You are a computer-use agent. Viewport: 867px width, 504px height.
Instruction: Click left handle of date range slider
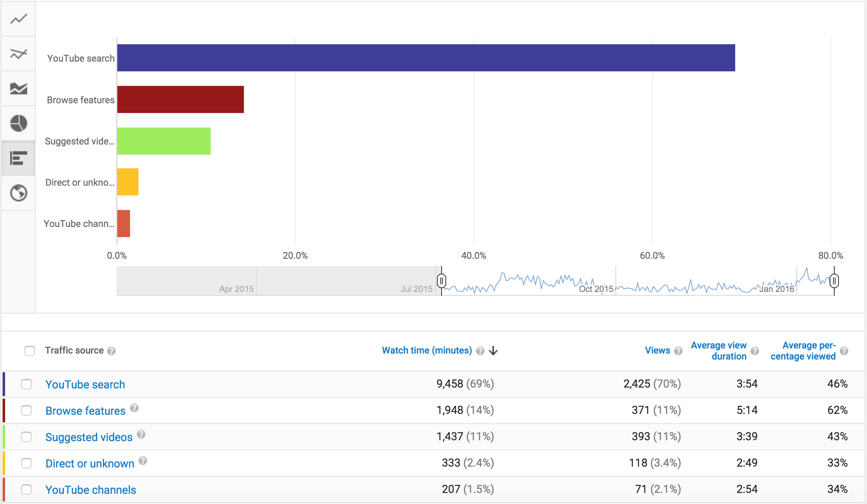click(x=442, y=281)
